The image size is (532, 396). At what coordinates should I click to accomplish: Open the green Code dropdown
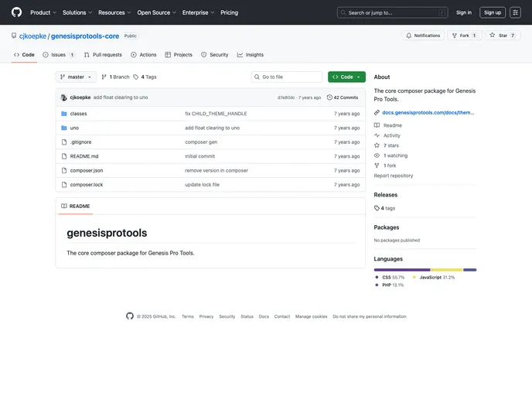[346, 77]
